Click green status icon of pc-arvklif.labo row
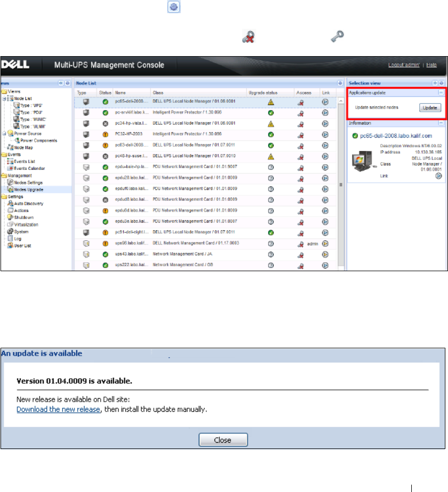 [x=105, y=113]
